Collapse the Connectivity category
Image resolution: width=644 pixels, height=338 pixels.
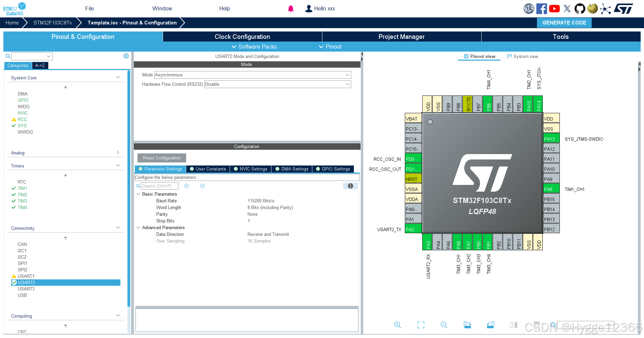[118, 228]
